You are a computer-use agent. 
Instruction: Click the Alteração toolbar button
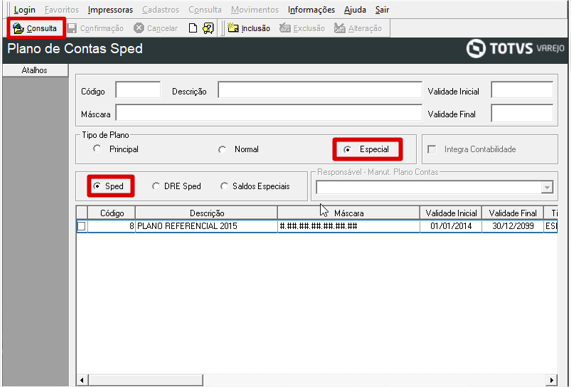pyautogui.click(x=358, y=28)
